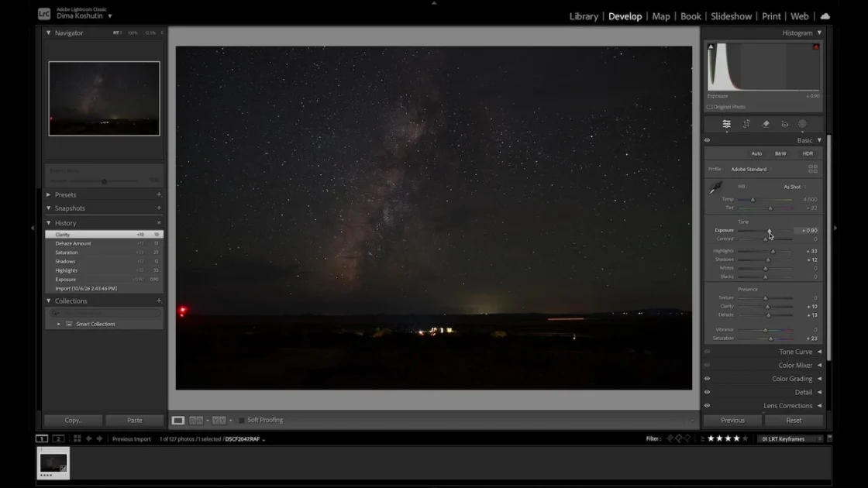Clear History with the X icon
The image size is (868, 488).
[159, 223]
